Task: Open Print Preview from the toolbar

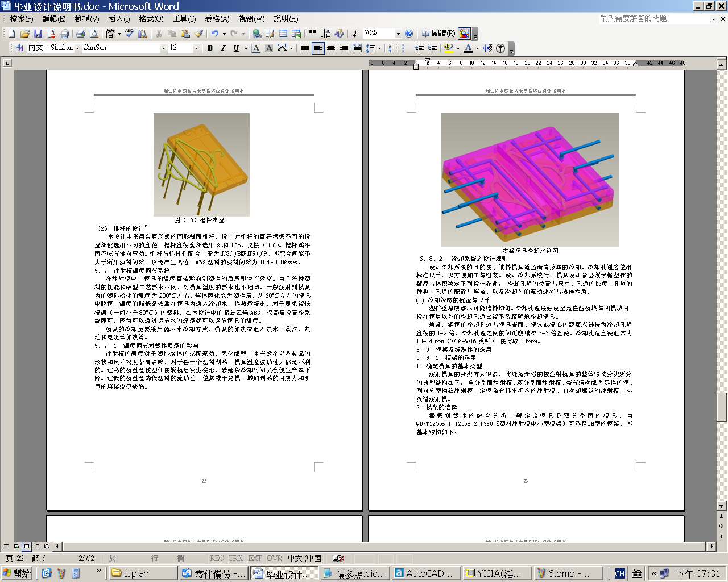Action: pos(93,34)
